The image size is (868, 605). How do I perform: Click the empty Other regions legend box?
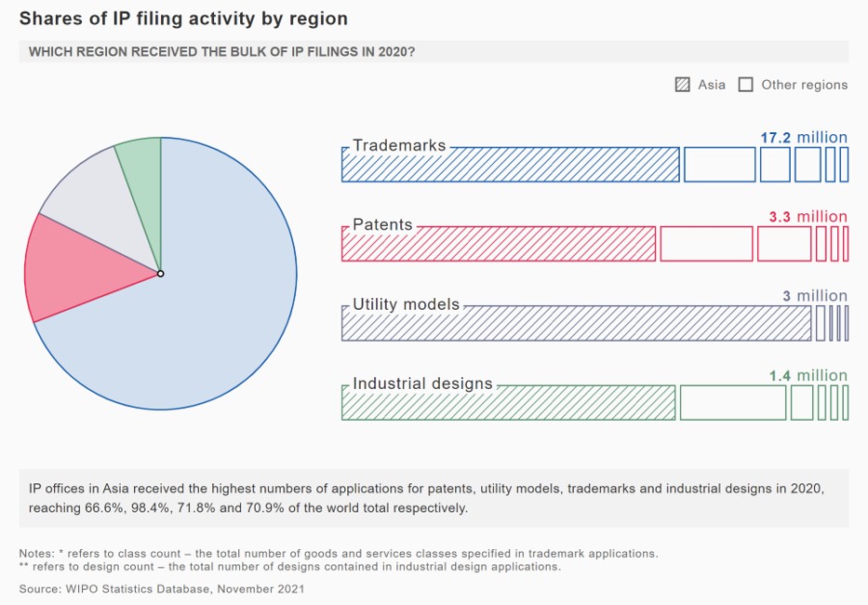click(x=745, y=85)
